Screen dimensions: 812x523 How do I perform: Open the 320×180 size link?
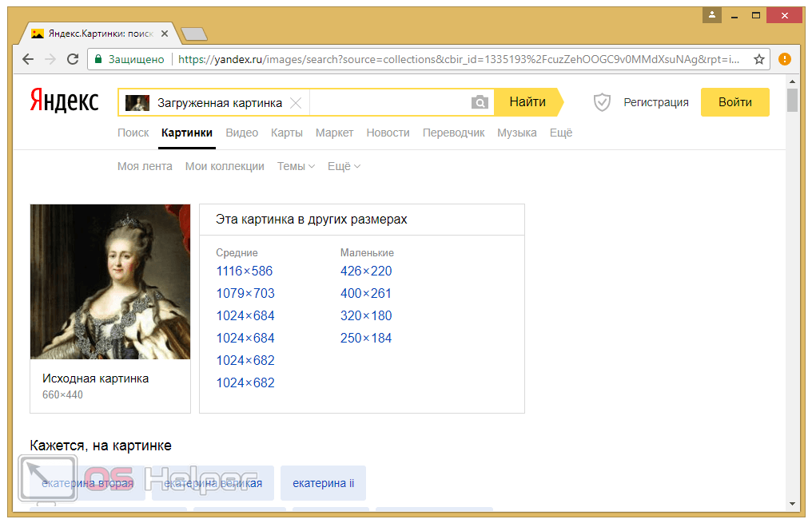click(x=366, y=315)
